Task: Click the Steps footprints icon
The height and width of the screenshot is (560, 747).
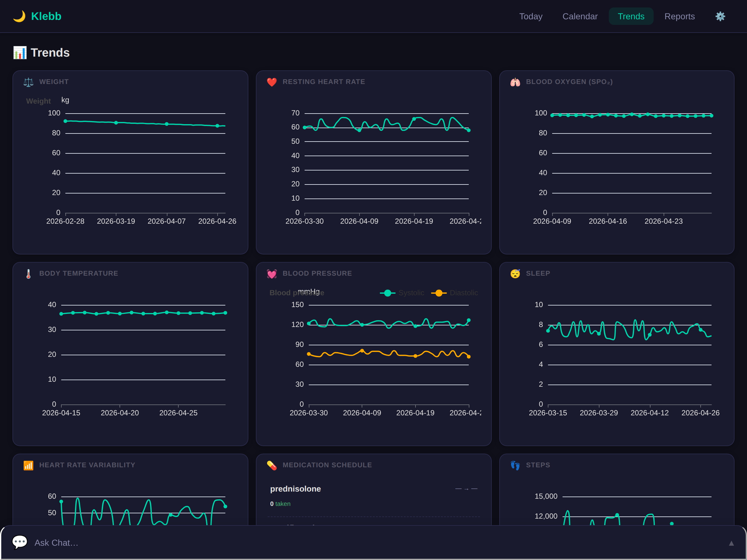Action: [x=515, y=465]
